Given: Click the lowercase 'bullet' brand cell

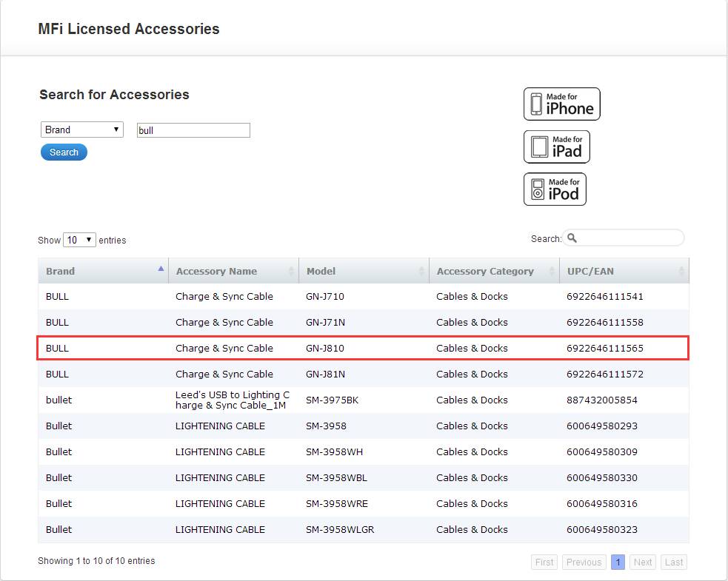Looking at the screenshot, I should [x=59, y=400].
